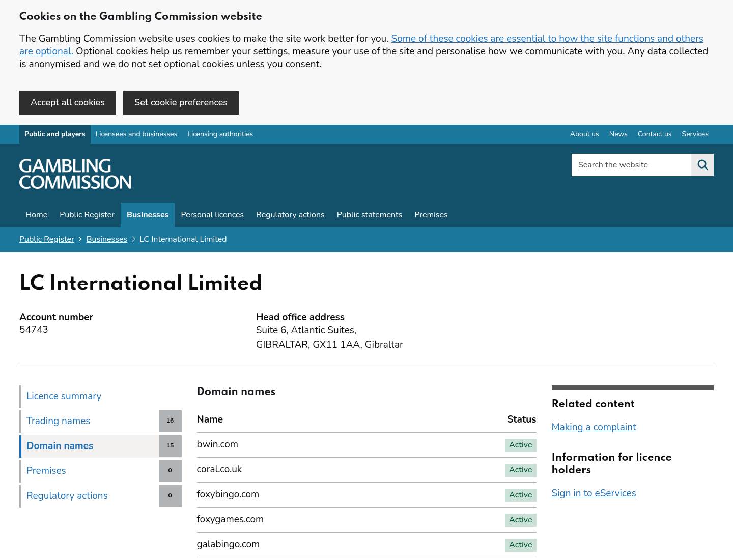This screenshot has height=560, width=733.
Task: Follow the Public Register breadcrumb link
Action: click(x=47, y=239)
